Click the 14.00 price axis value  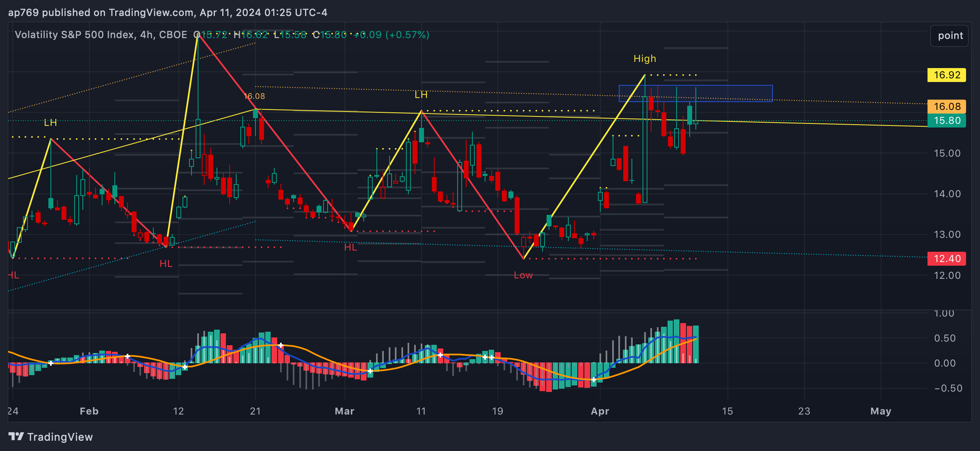point(947,194)
